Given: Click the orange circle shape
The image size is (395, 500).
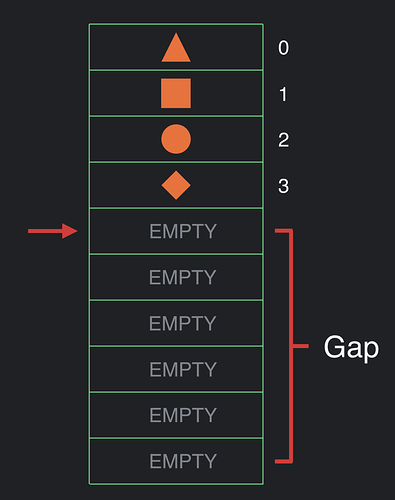Looking at the screenshot, I should click(176, 139).
